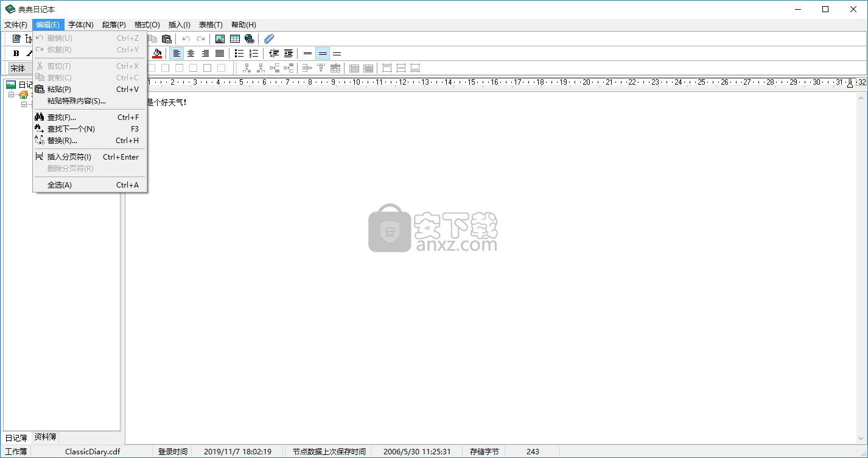
Task: Click the 节点数据上次保存时间 status label
Action: pyautogui.click(x=329, y=451)
